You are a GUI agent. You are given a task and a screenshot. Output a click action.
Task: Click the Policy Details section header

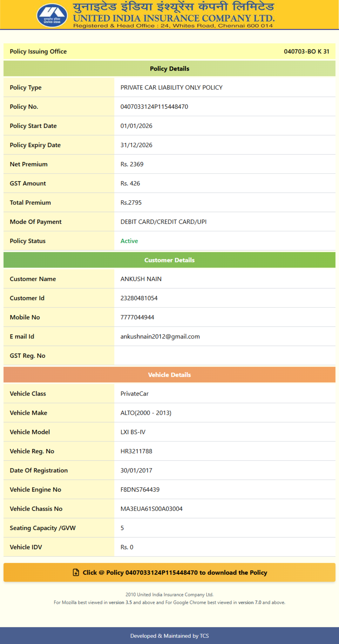click(x=169, y=69)
